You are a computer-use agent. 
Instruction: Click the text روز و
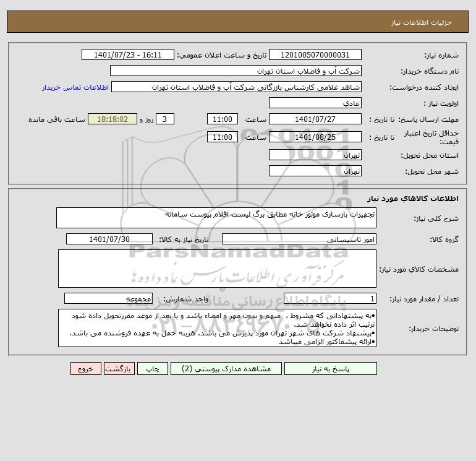point(147,119)
